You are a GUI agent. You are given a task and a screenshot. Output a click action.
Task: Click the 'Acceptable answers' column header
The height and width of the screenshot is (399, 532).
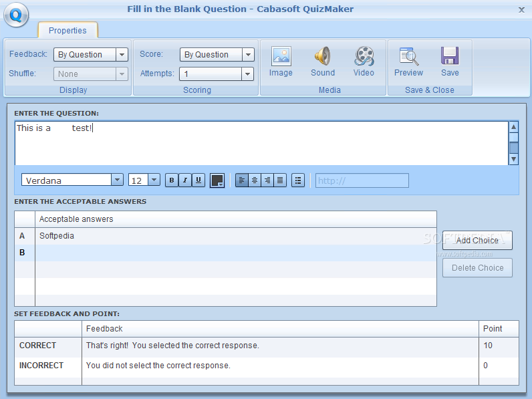(236, 219)
